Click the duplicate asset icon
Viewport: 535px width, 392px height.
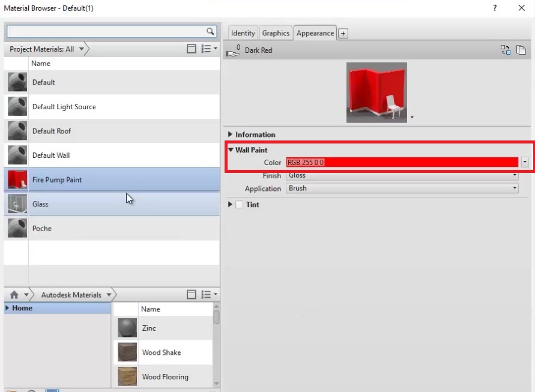click(521, 50)
